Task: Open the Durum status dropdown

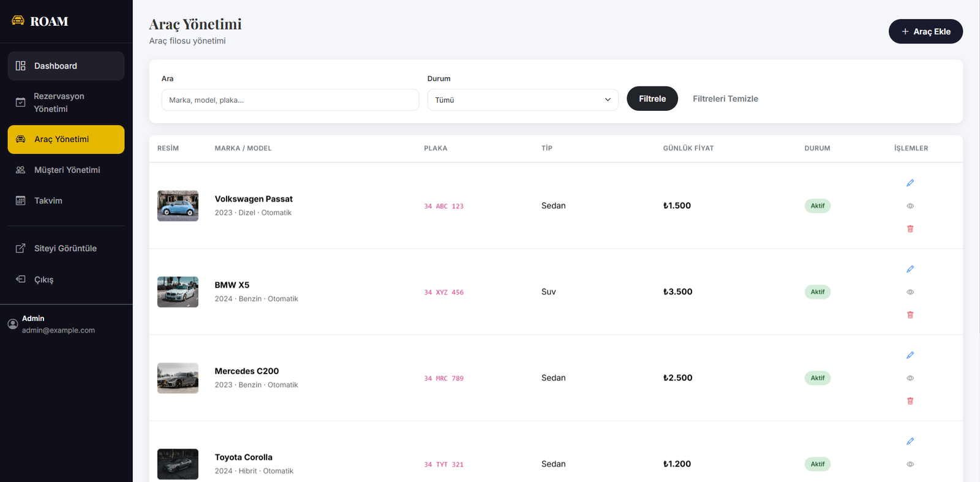Action: click(522, 100)
